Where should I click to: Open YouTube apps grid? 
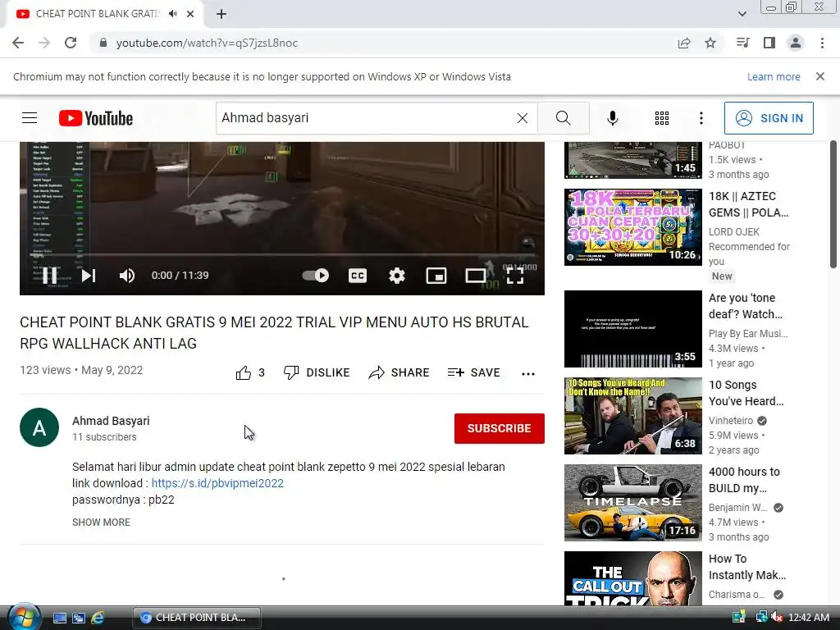[662, 118]
